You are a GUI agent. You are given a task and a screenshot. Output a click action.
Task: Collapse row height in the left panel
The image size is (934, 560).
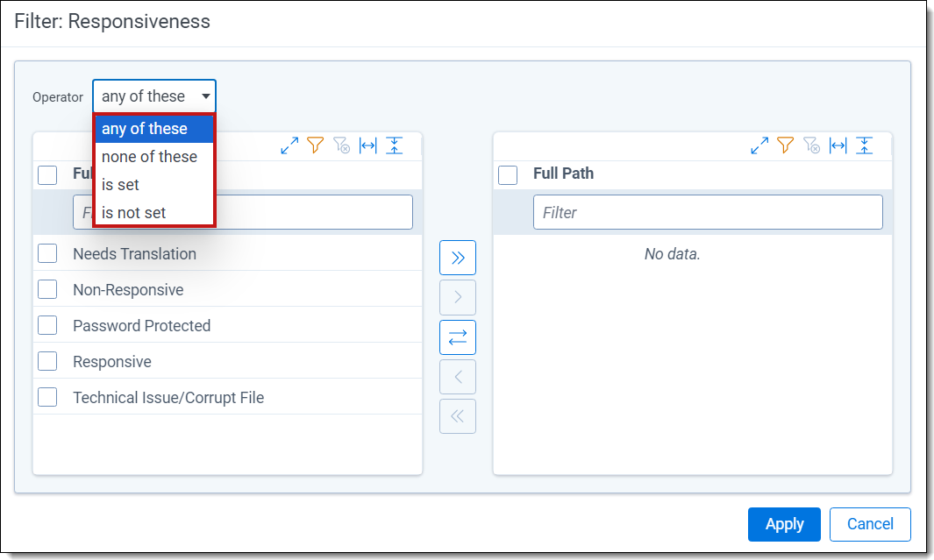pos(395,145)
